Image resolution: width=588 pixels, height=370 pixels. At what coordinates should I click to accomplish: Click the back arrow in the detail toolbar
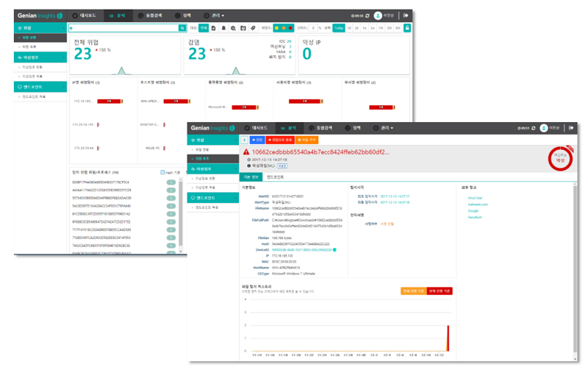(245, 140)
